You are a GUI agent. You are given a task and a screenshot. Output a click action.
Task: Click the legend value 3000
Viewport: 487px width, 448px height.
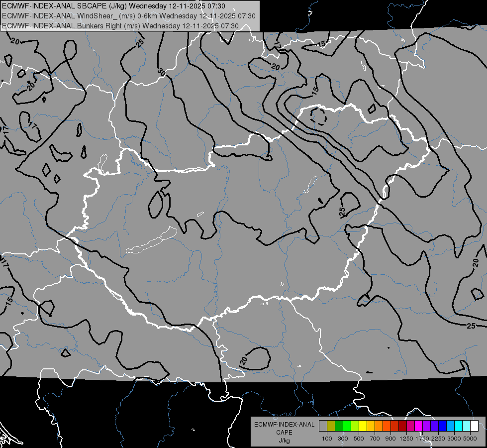(x=454, y=439)
